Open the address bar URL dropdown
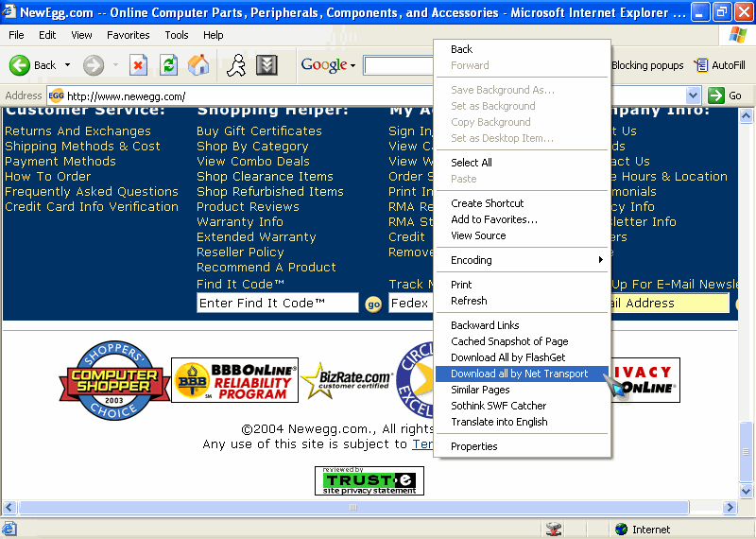The width and height of the screenshot is (756, 539). click(x=693, y=96)
